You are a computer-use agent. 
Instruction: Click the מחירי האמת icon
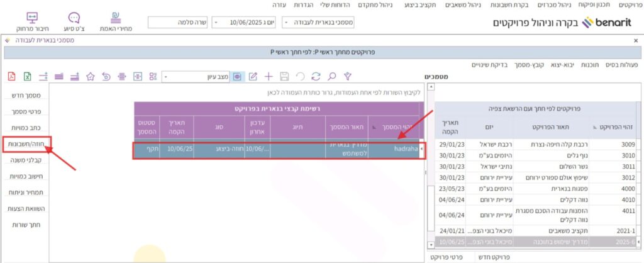click(x=116, y=22)
